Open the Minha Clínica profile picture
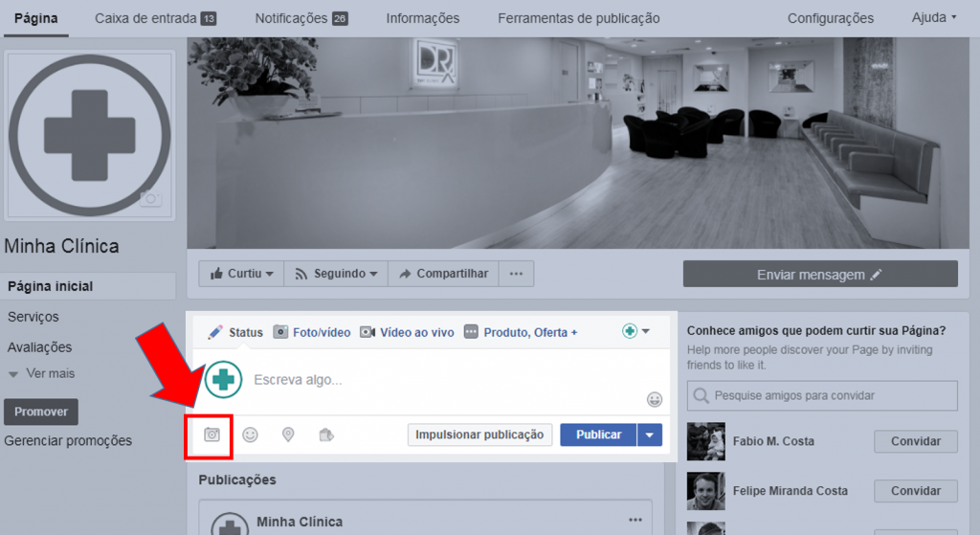Image resolution: width=980 pixels, height=535 pixels. 89,135
